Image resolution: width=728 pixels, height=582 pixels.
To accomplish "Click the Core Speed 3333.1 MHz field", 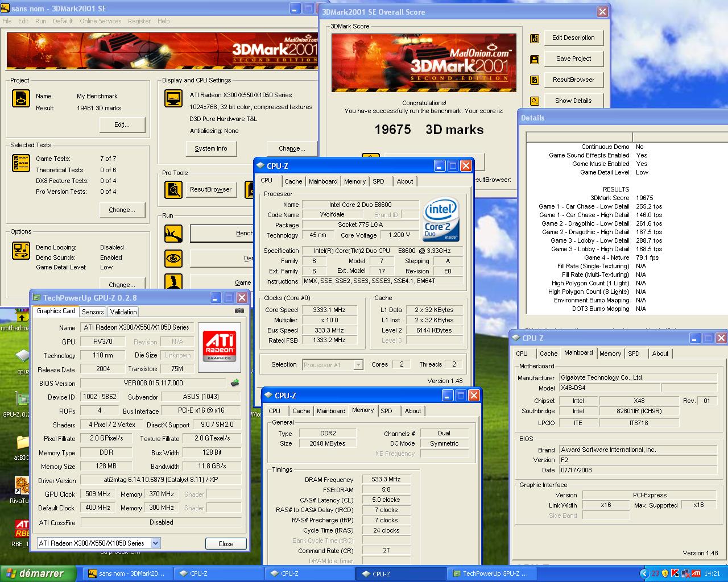I will point(329,310).
